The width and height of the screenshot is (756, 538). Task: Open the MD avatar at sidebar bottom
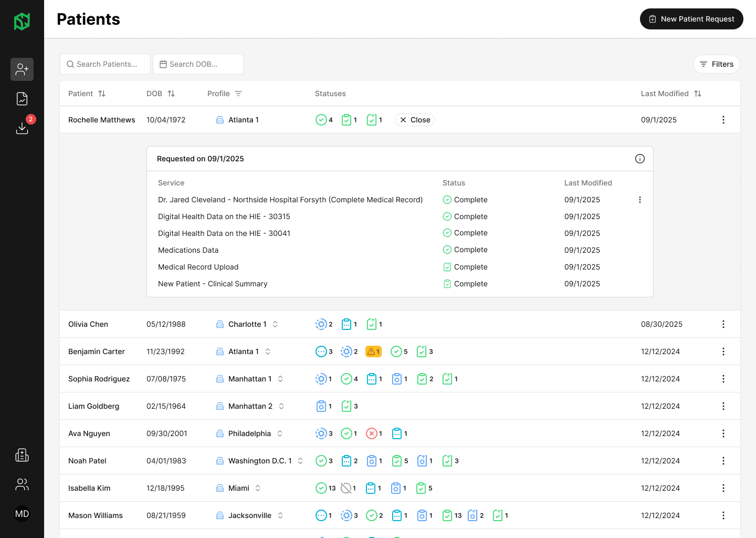click(22, 513)
